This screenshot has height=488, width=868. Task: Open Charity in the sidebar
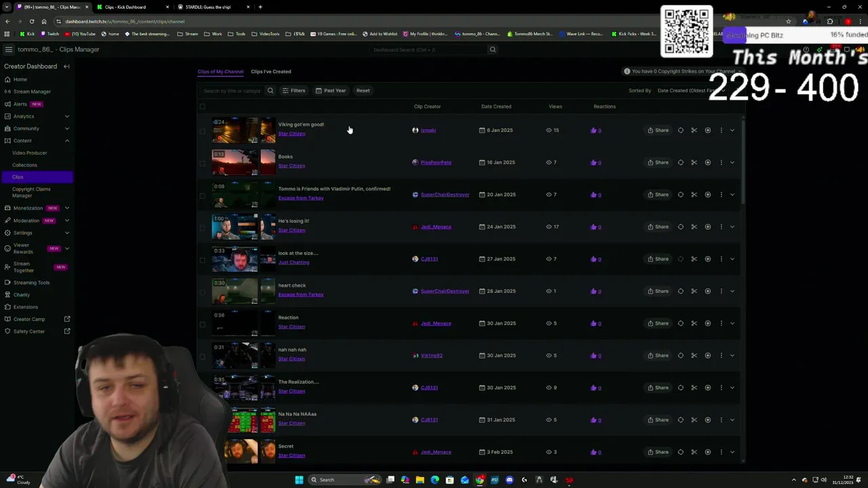(x=22, y=295)
